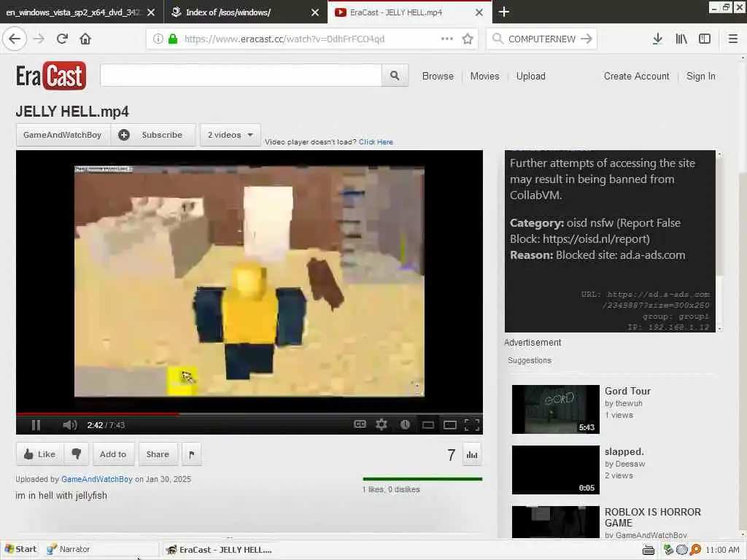
Task: Click the taskbar clock 11:00 AM
Action: pos(722,550)
